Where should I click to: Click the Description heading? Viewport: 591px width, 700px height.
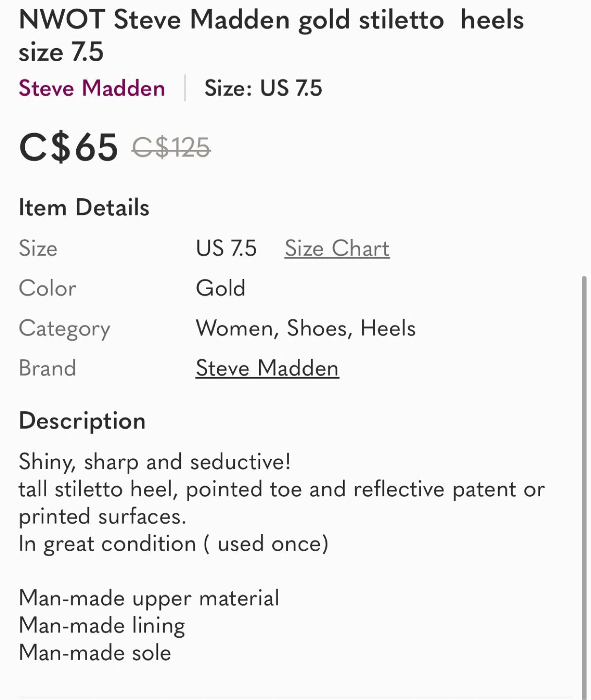click(82, 421)
